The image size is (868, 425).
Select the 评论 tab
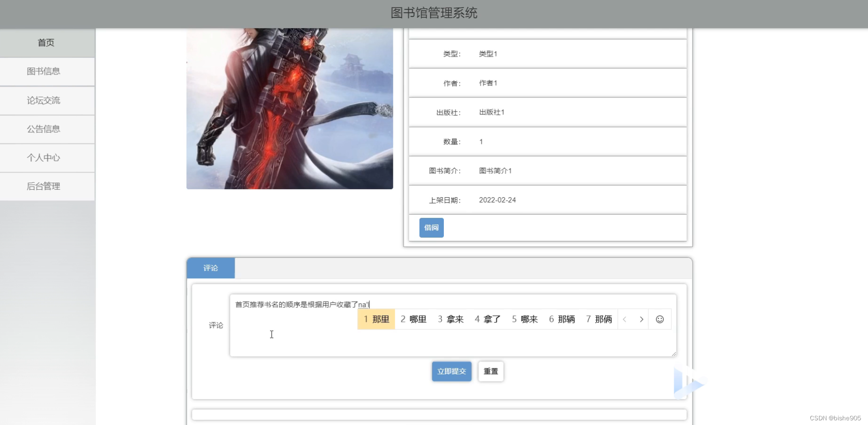point(211,268)
